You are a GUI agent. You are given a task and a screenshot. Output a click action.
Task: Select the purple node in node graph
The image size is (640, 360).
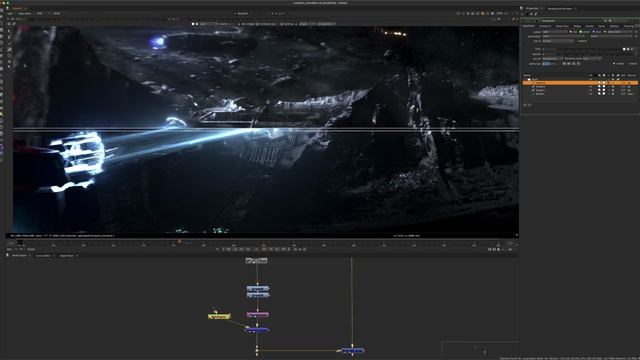coord(258,315)
